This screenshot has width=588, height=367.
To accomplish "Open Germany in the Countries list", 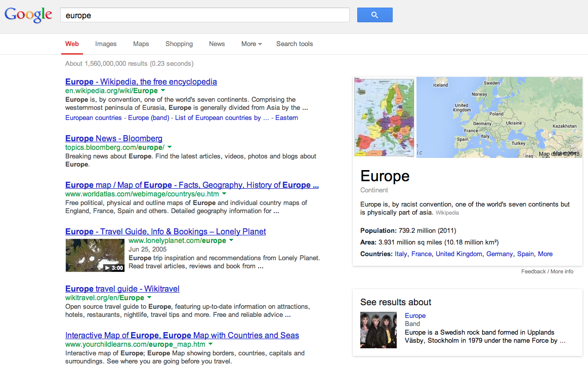I will coord(499,254).
